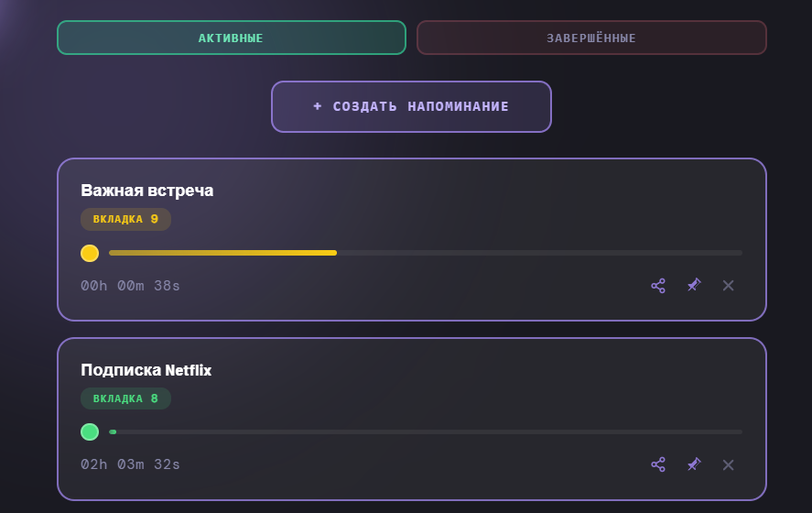The height and width of the screenshot is (513, 812).
Task: Click the 02h 03m 32s countdown
Action: 131,464
